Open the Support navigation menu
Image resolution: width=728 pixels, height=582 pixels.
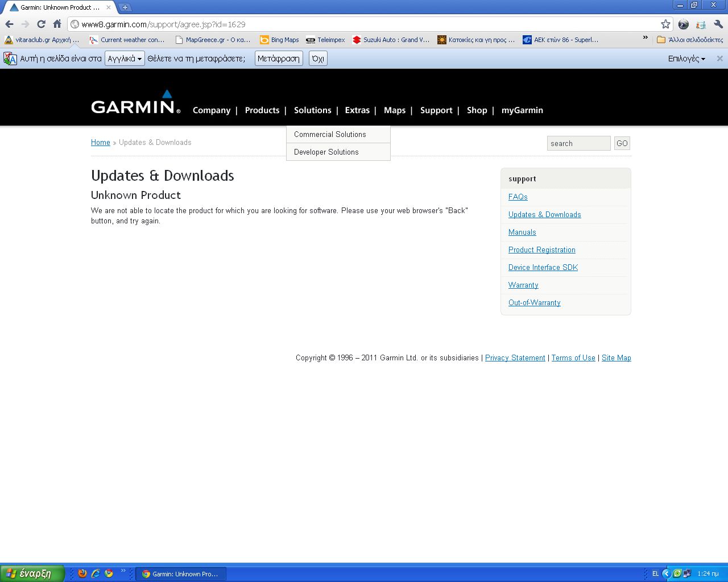click(436, 110)
